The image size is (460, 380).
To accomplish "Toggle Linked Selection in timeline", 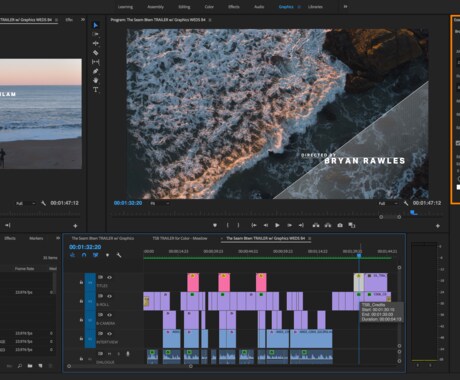I will (x=96, y=255).
